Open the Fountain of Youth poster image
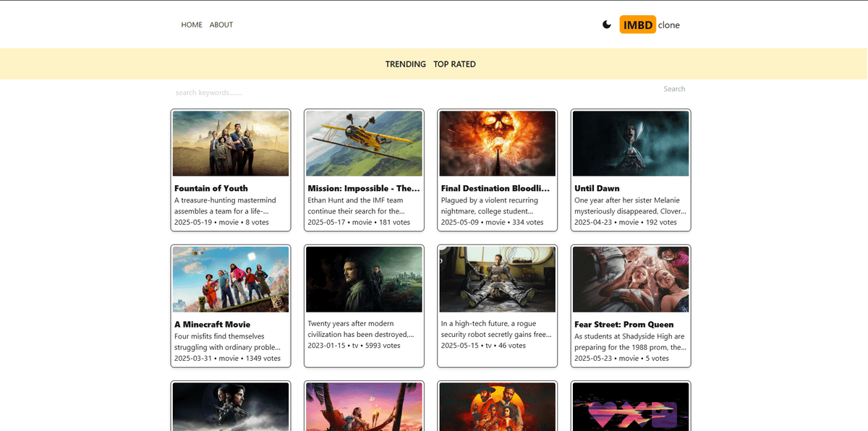This screenshot has width=868, height=431. [231, 143]
